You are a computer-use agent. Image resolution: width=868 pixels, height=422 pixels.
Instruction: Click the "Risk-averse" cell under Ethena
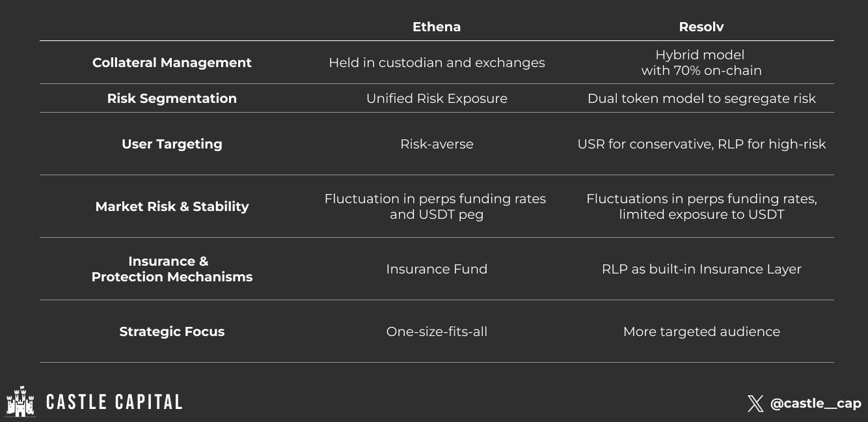click(437, 144)
